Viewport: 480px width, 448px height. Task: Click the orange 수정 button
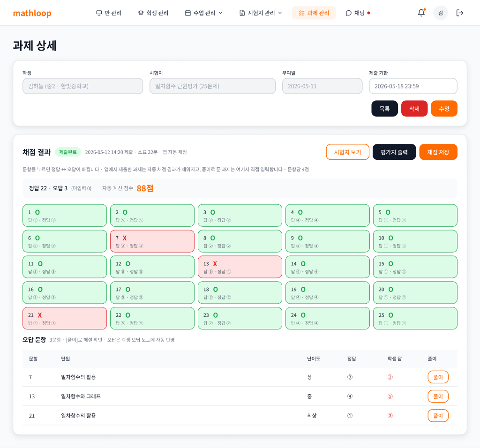tap(444, 109)
